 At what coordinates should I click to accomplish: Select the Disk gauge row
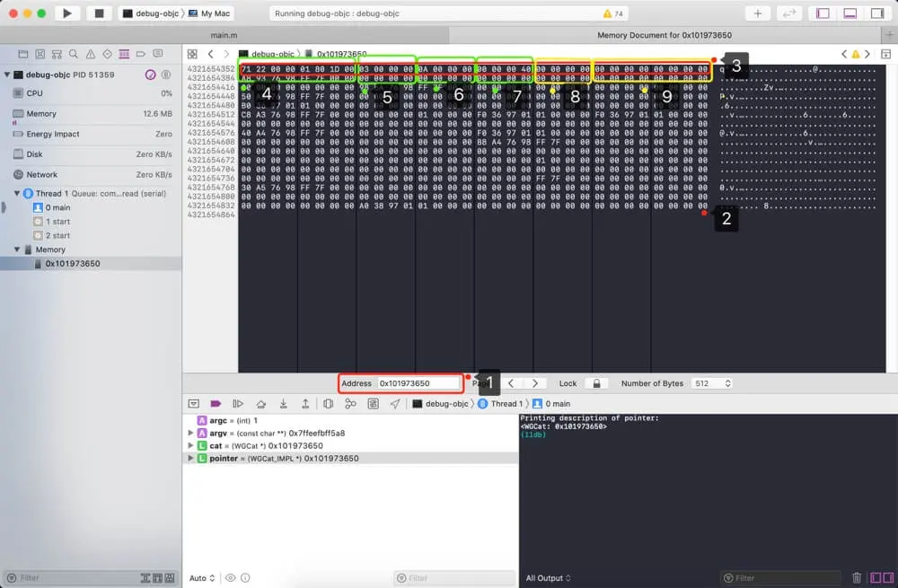92,154
